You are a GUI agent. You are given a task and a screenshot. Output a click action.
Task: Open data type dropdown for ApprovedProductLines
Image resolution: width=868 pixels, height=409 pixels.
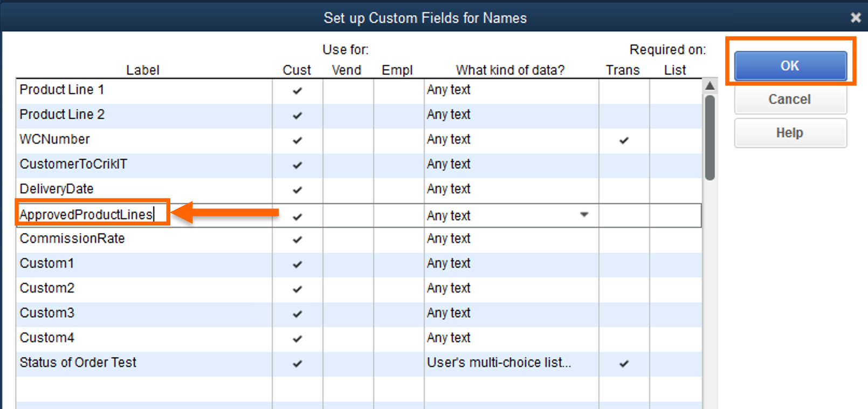tap(584, 215)
